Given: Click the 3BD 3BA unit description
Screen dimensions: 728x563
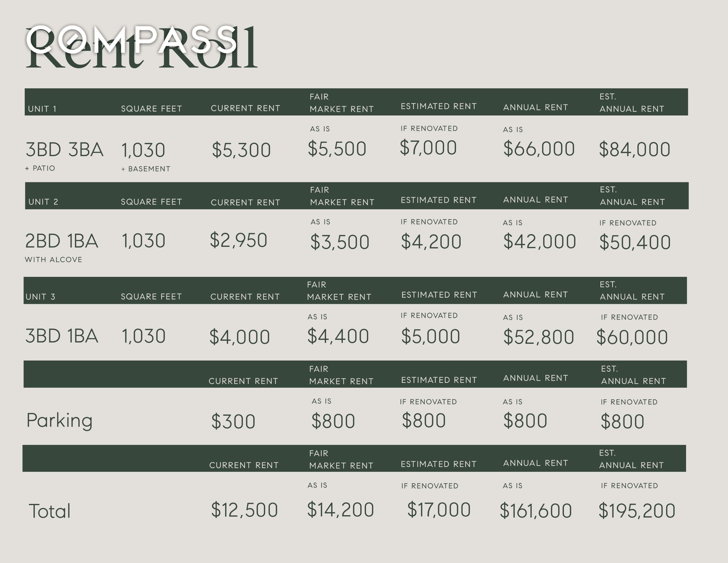Looking at the screenshot, I should coord(64,149).
